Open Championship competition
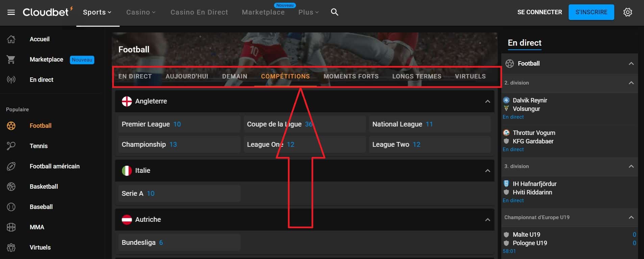644x259 pixels. click(179, 144)
